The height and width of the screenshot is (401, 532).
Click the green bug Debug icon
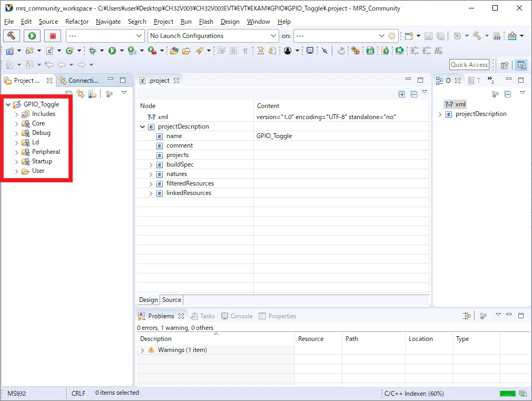(92, 51)
